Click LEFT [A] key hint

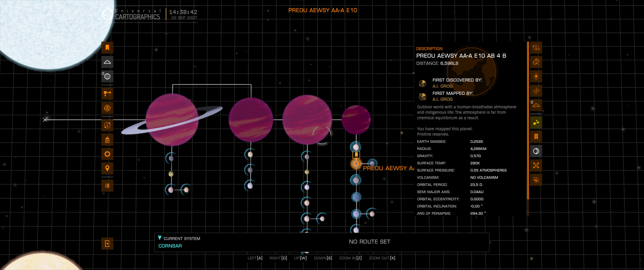[255, 258]
